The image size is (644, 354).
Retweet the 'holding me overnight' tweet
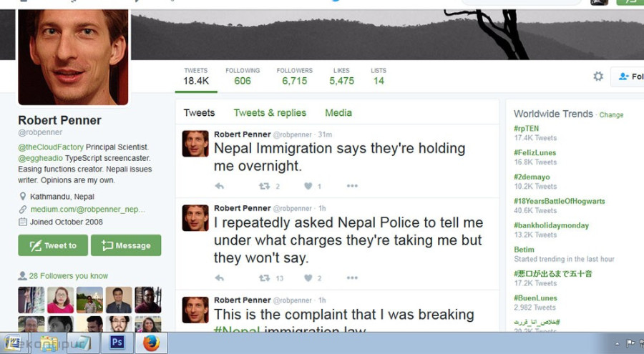[x=264, y=186]
